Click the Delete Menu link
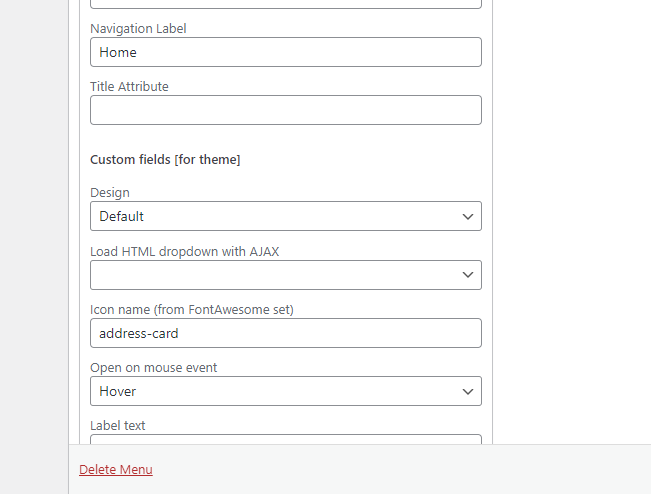Viewport: 651px width, 494px height. [116, 469]
